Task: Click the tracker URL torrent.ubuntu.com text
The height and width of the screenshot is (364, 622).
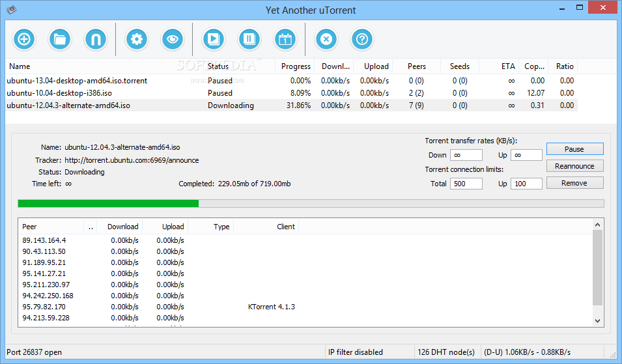Action: coord(132,160)
